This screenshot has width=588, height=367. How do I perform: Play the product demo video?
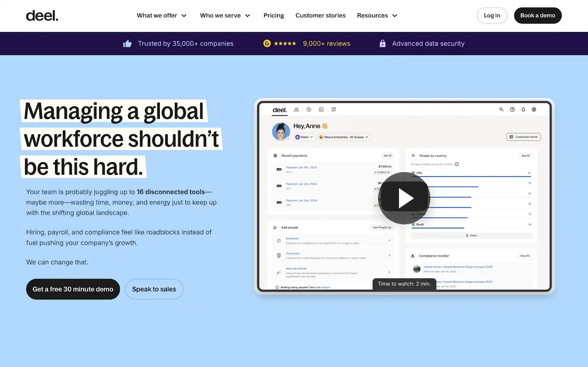click(x=404, y=198)
